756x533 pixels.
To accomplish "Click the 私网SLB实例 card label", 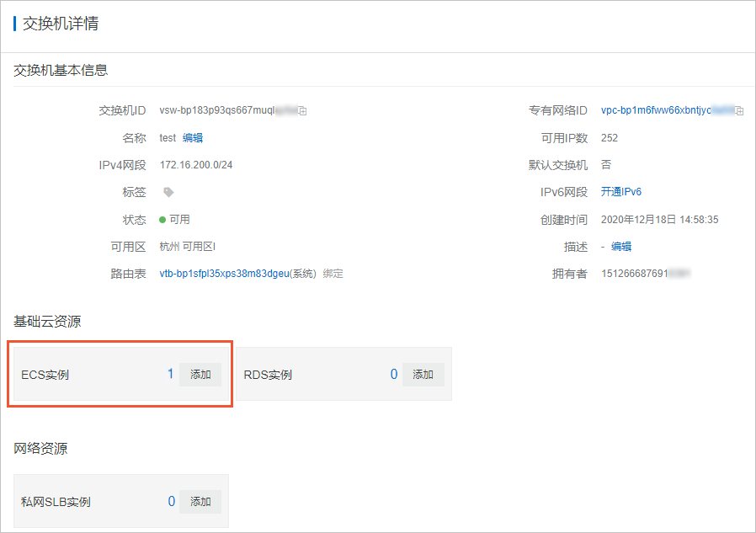I will (x=56, y=502).
